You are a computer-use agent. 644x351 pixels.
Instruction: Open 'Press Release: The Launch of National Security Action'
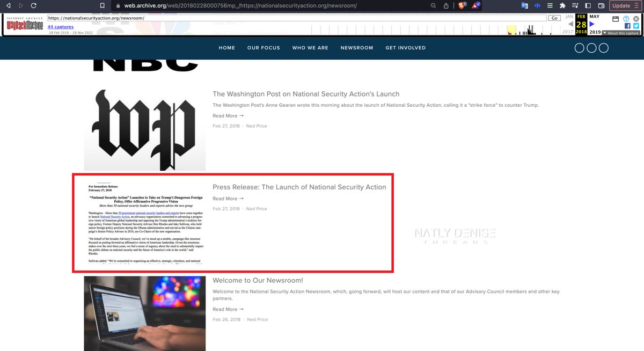pyautogui.click(x=299, y=187)
